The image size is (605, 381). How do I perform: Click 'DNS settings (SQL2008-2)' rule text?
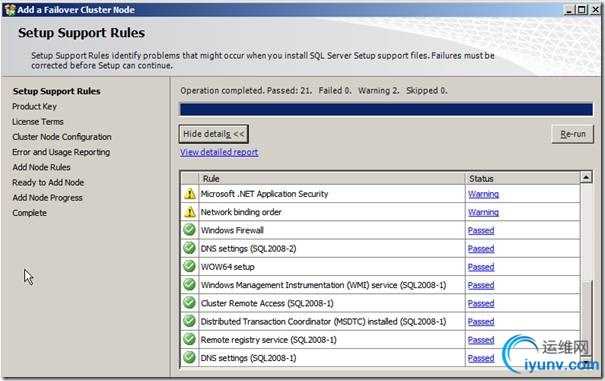pyautogui.click(x=248, y=249)
